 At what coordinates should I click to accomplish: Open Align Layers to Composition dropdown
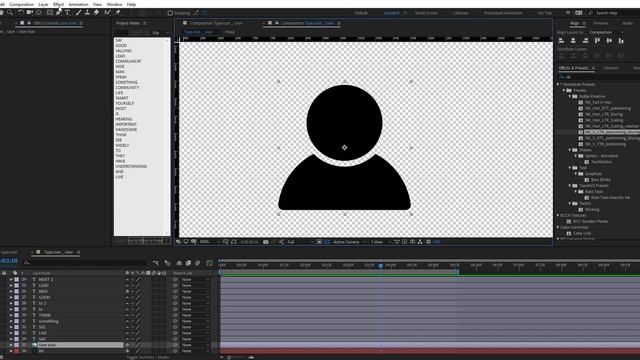point(607,32)
